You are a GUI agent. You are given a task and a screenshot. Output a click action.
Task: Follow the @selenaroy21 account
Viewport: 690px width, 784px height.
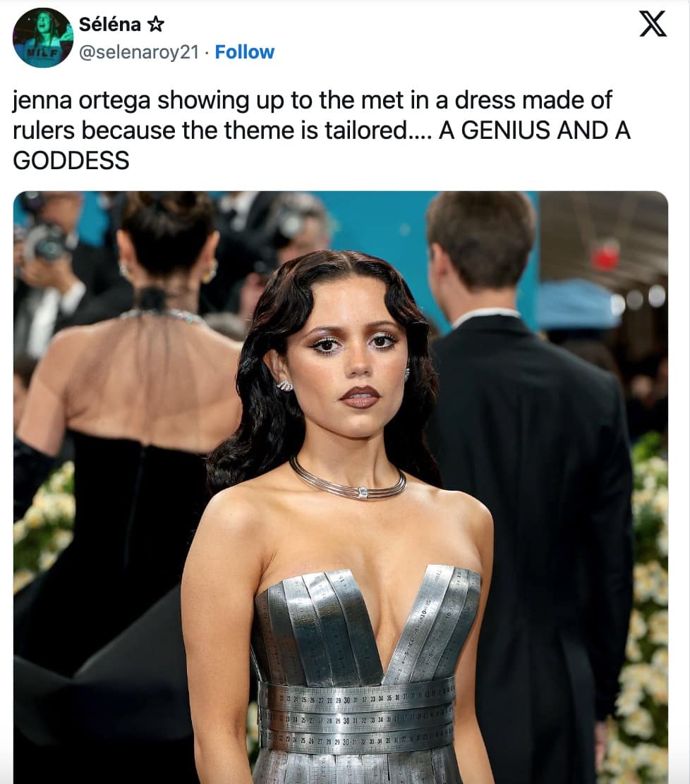click(245, 52)
